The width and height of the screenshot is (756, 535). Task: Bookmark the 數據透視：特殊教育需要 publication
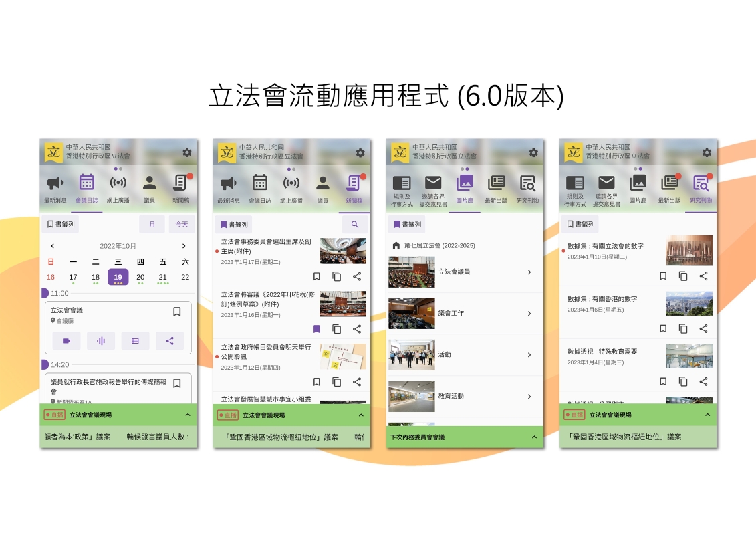[663, 381]
